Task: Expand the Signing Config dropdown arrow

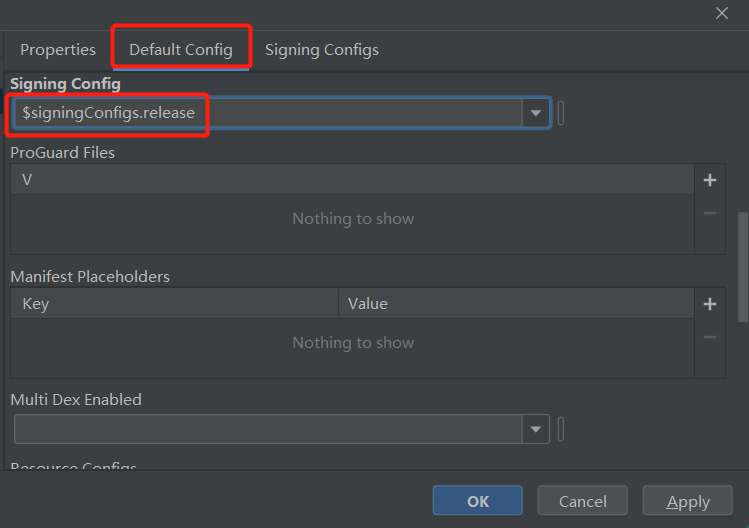Action: (537, 113)
